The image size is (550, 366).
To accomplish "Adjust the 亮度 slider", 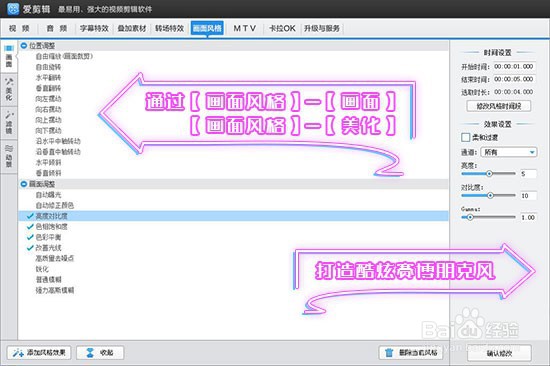I will 488,174.
